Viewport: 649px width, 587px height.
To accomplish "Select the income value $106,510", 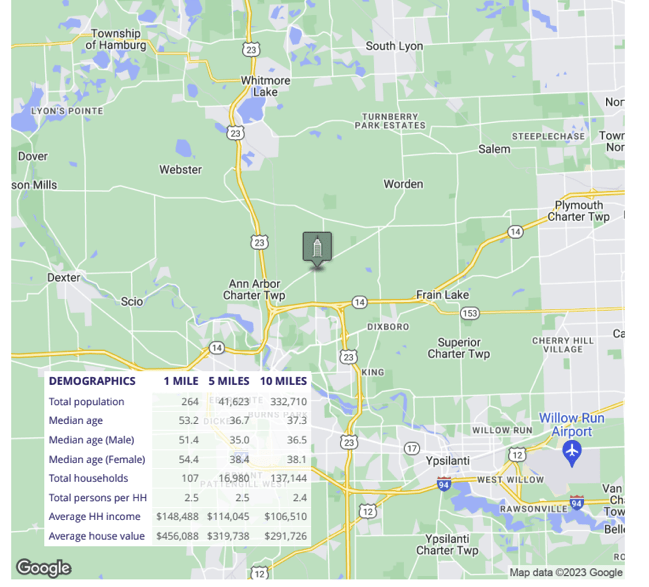I will coord(286,517).
